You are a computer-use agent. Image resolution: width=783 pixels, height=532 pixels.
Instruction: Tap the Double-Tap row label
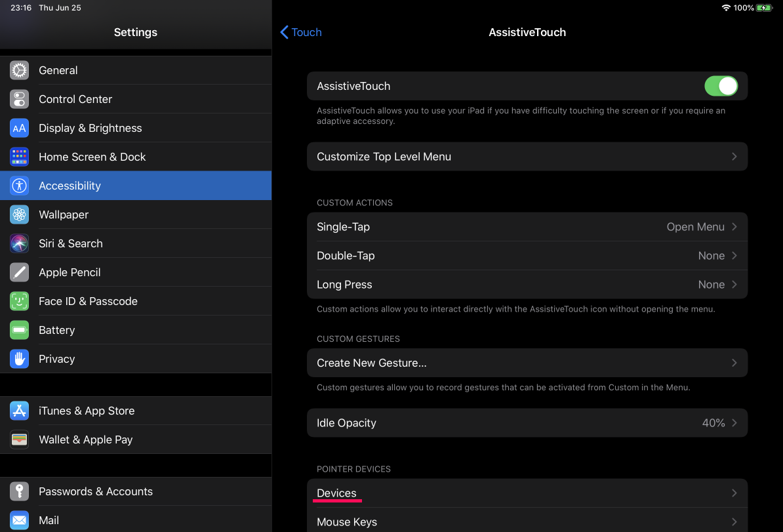tap(346, 256)
